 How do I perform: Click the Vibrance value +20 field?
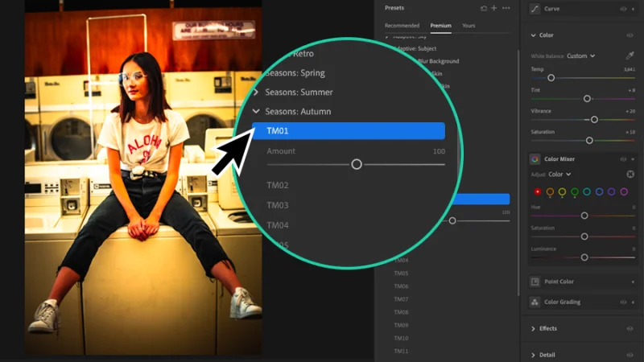[630, 111]
